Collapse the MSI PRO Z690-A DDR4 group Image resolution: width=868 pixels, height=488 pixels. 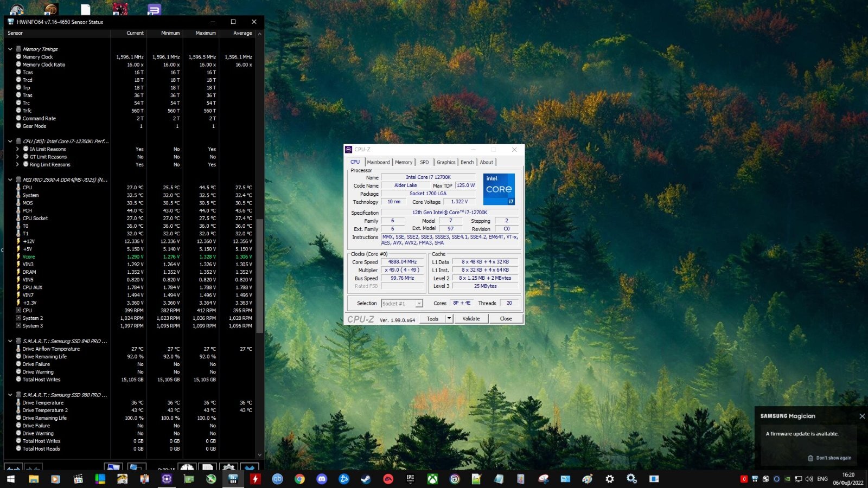point(10,179)
